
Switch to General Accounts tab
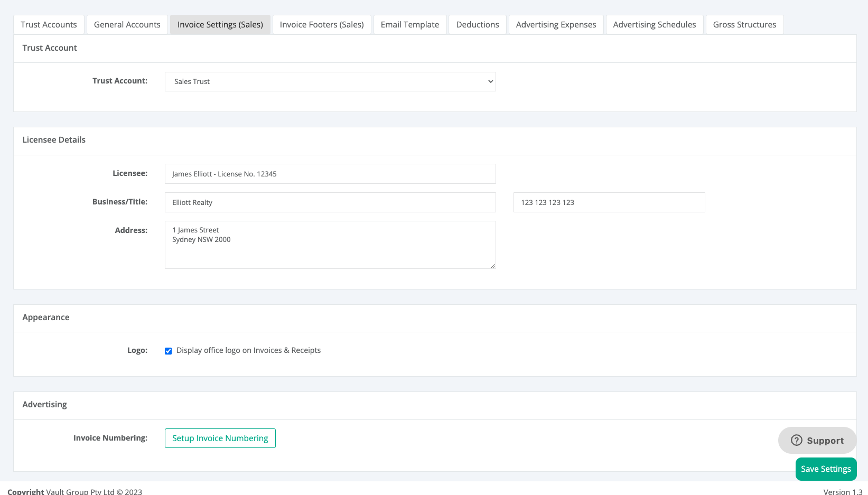127,24
